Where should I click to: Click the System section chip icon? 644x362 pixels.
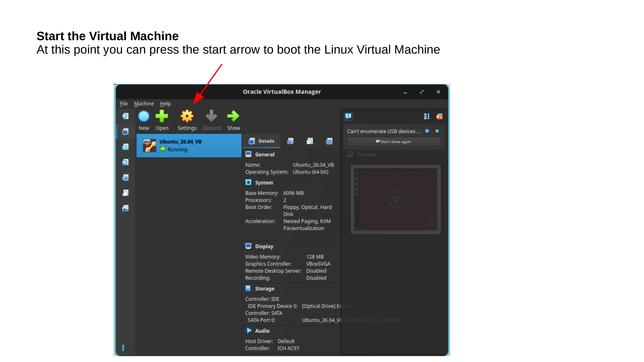pos(248,182)
